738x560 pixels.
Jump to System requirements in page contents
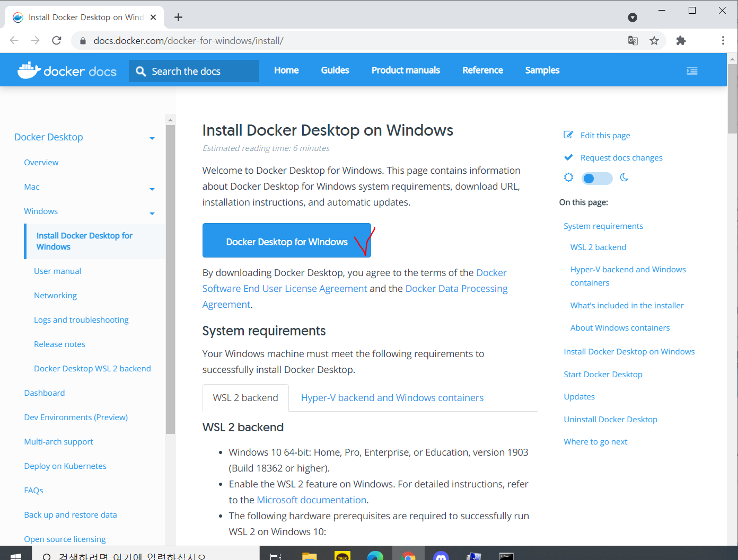pyautogui.click(x=603, y=226)
